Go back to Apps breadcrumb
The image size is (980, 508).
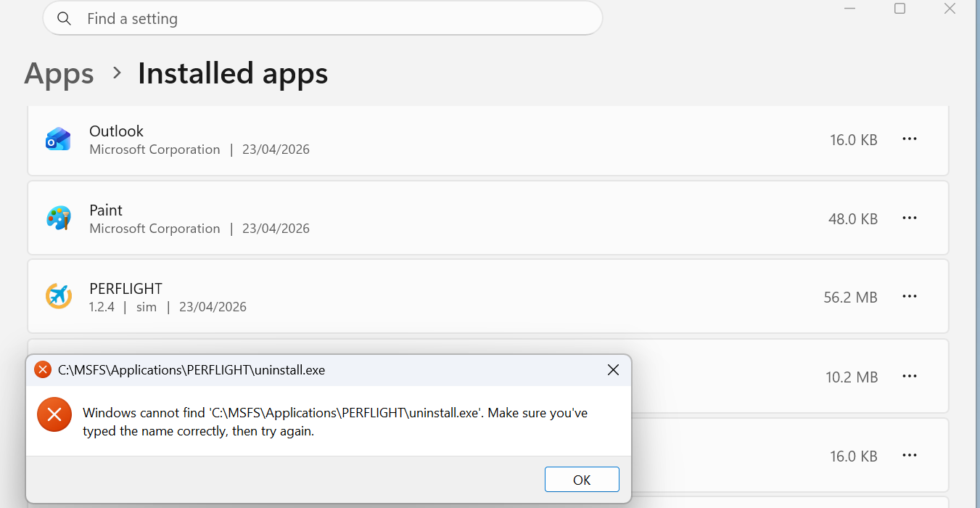(59, 73)
